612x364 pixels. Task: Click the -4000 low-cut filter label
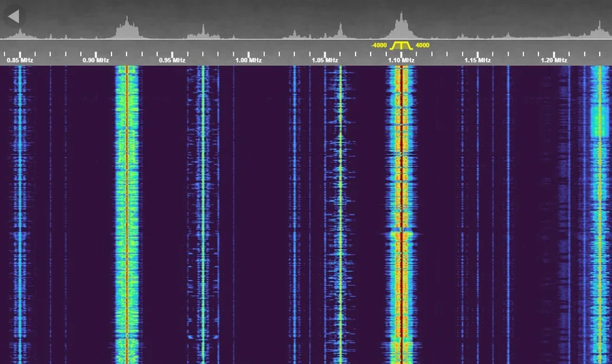click(x=379, y=45)
